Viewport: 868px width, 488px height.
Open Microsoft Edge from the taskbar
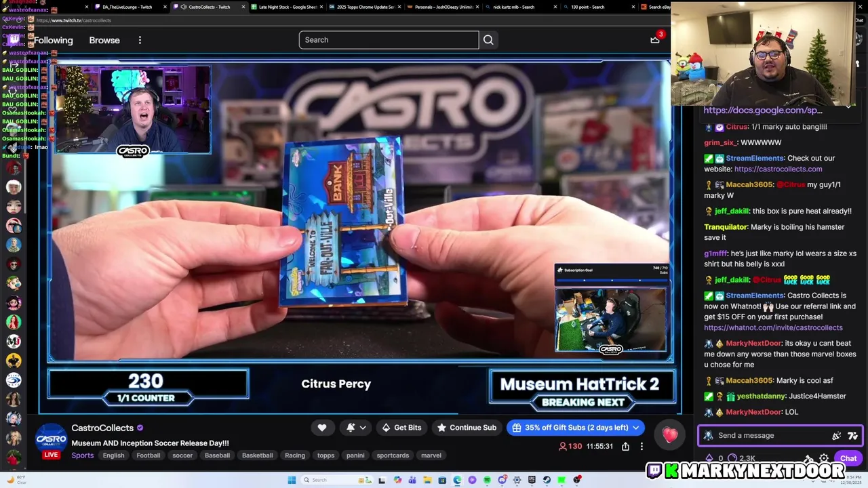[458, 480]
